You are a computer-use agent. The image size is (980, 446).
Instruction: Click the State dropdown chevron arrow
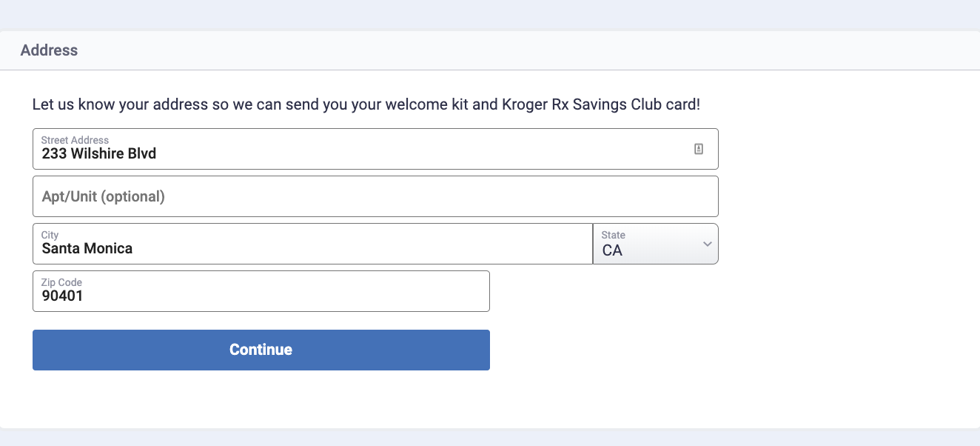(x=707, y=244)
